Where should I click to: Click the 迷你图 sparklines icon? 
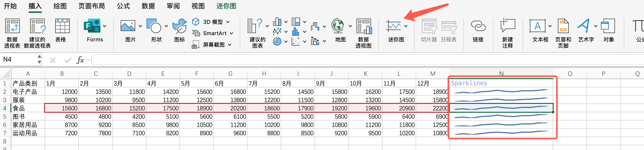click(x=394, y=27)
